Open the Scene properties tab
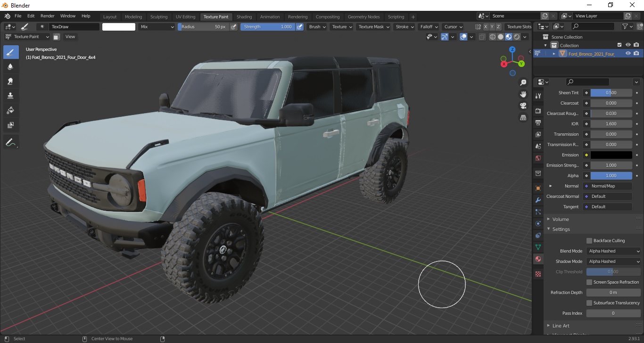Screen dimensions: 644x343 click(538, 146)
